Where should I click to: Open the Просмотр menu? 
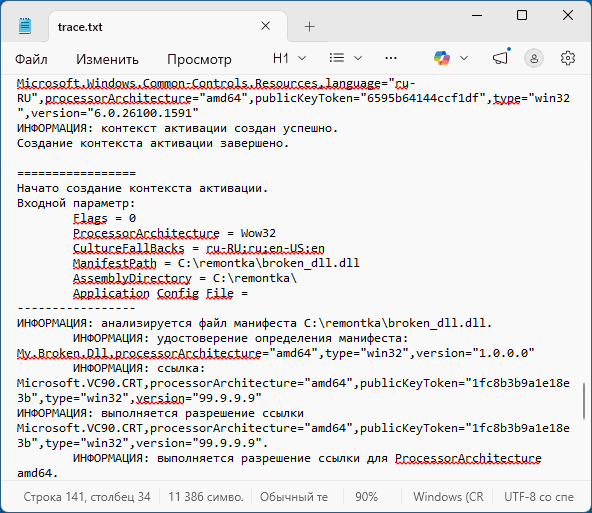click(199, 59)
